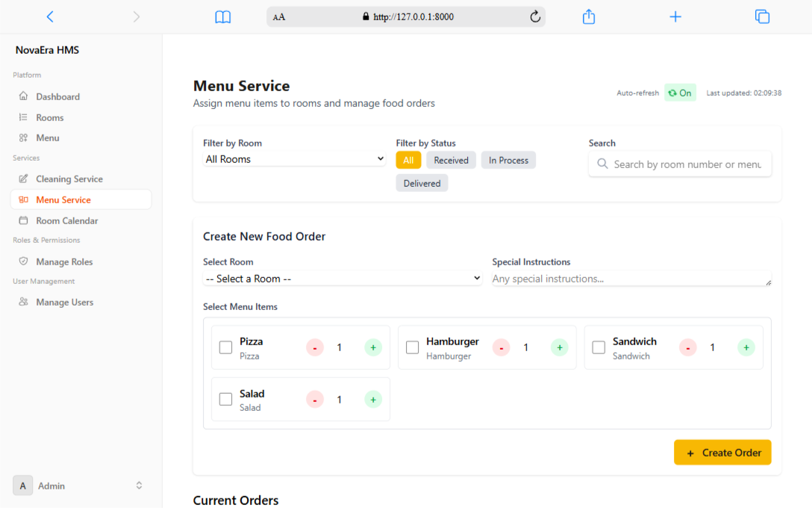Increase Salad quantity with plus button
This screenshot has height=508, width=812.
(x=373, y=400)
